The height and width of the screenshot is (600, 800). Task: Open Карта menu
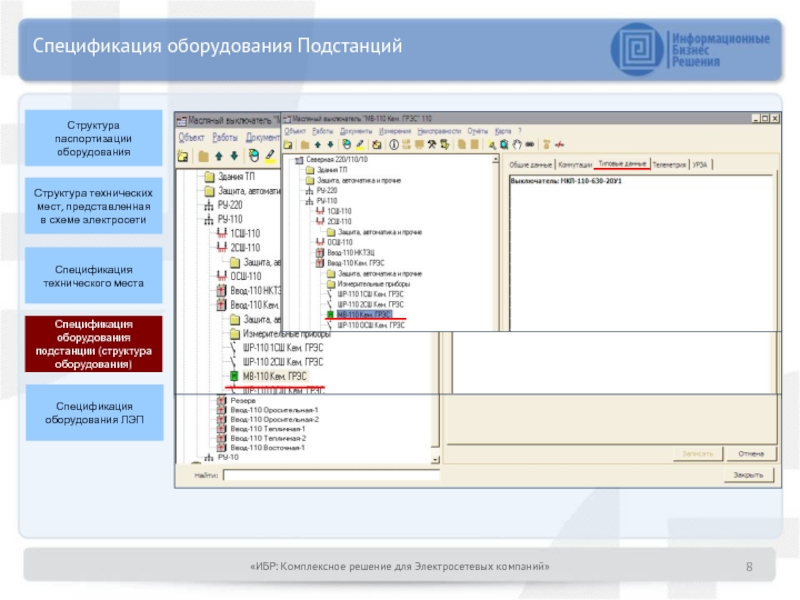(x=503, y=132)
